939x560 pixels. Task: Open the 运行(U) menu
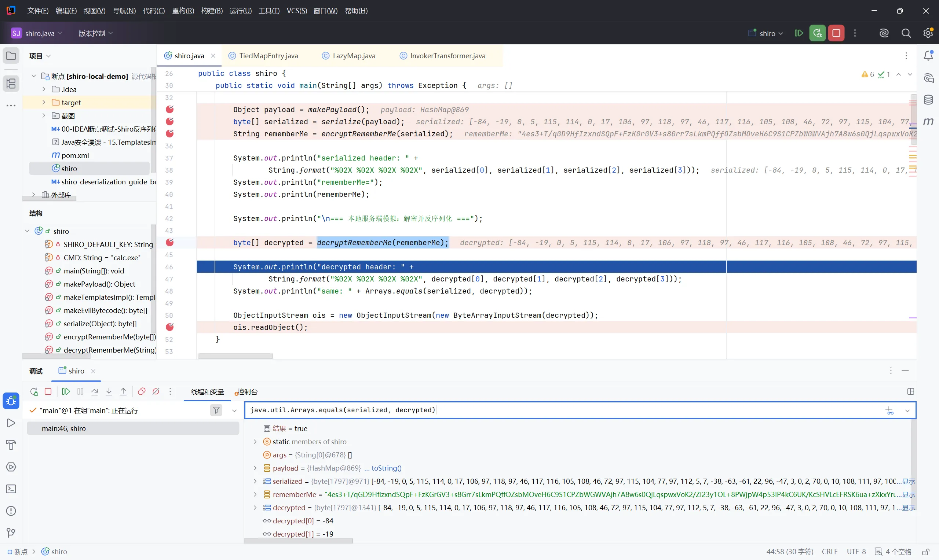(241, 11)
